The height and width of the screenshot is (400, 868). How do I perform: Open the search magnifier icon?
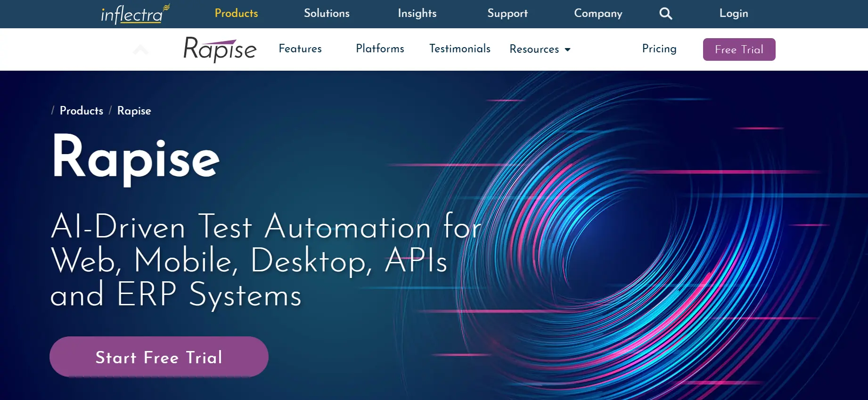tap(665, 14)
